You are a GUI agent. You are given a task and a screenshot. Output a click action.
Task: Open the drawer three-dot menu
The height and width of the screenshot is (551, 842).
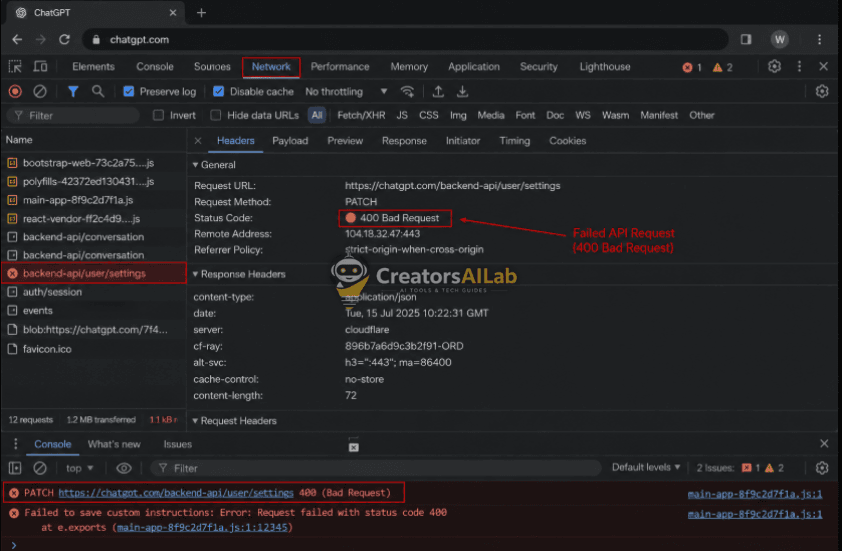(16, 444)
